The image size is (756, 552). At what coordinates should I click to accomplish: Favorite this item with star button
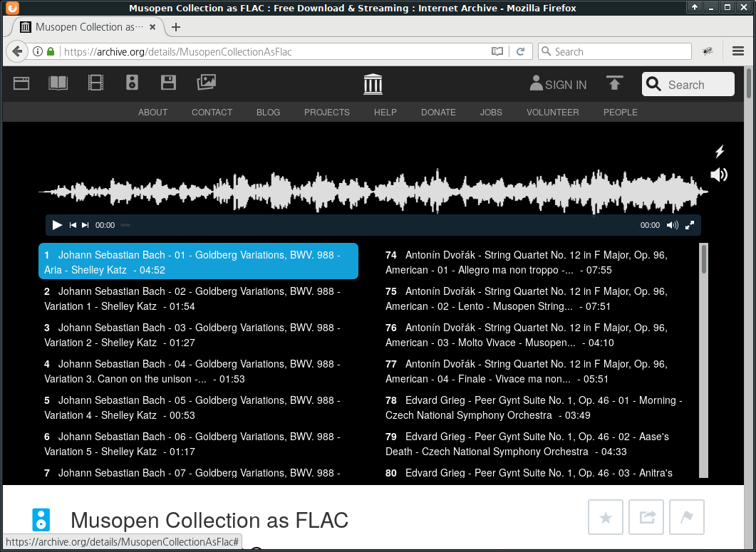click(606, 517)
